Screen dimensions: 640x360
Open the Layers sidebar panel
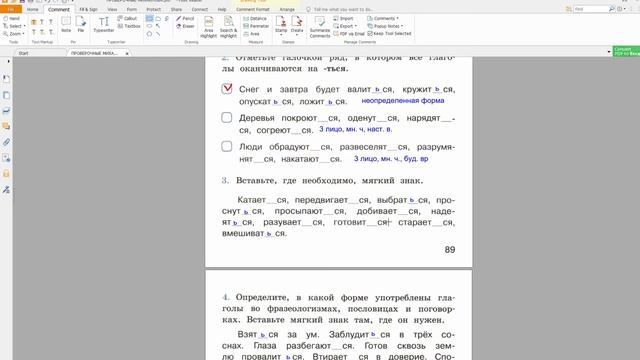[x=6, y=111]
